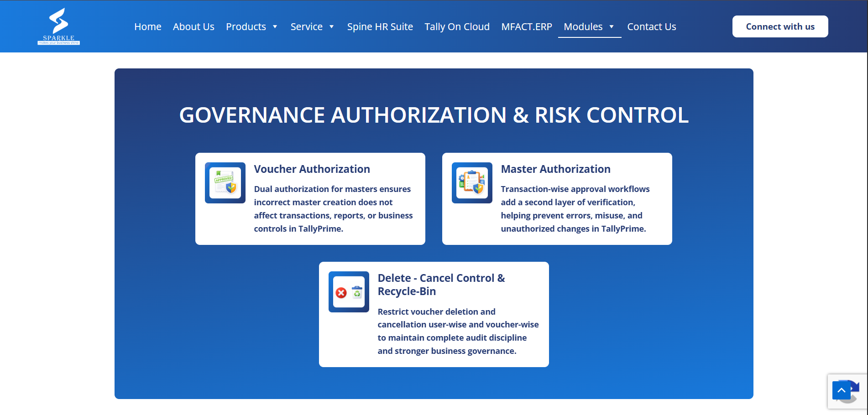
Task: Click the scroll-to-top arrow button
Action: pyautogui.click(x=841, y=390)
